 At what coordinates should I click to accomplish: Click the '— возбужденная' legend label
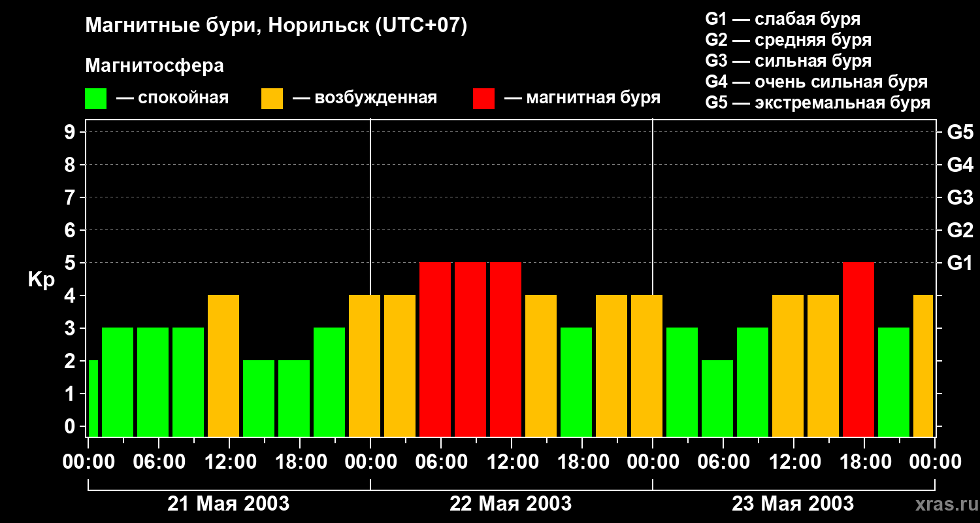[x=365, y=98]
